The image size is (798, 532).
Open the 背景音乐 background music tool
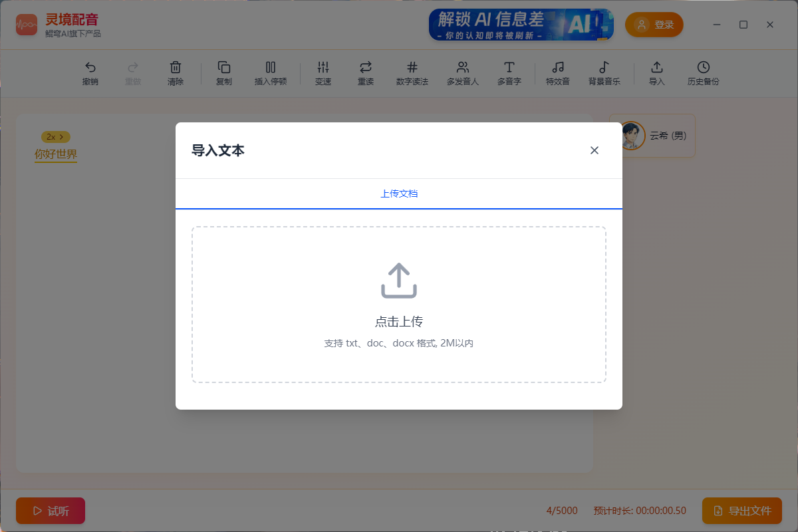pos(604,73)
